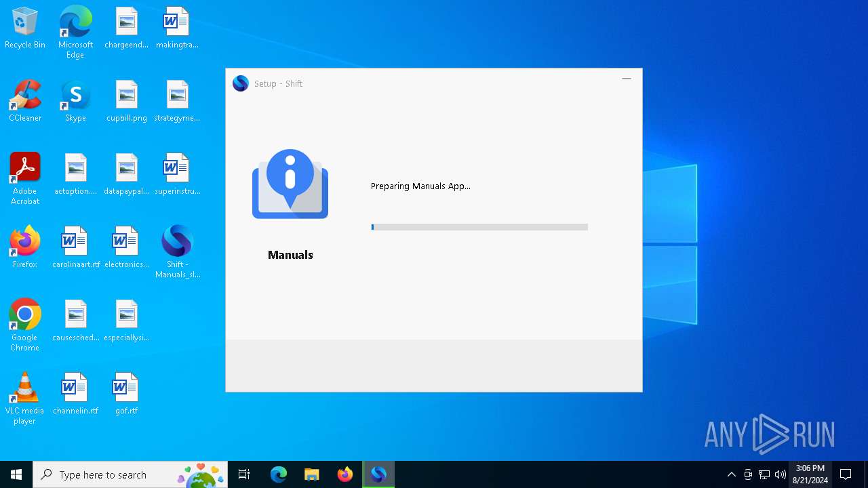Open Google Chrome desktop shortcut
This screenshot has width=868, height=488.
click(x=25, y=325)
